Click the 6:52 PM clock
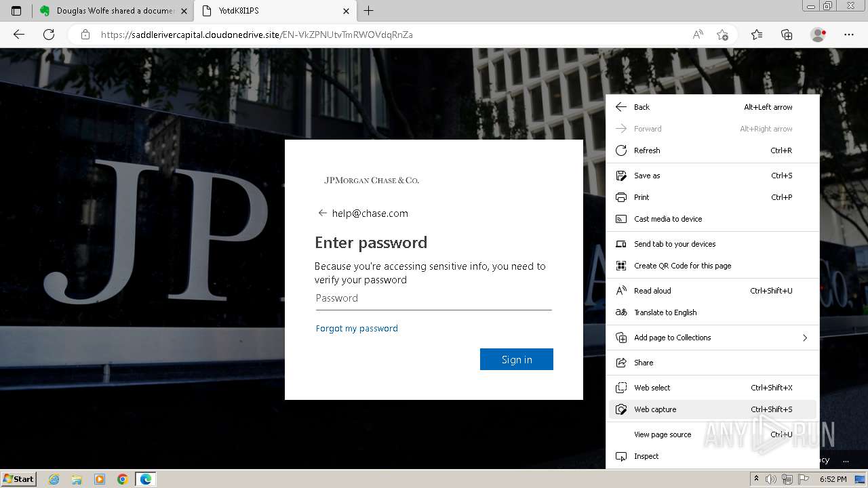 [833, 479]
